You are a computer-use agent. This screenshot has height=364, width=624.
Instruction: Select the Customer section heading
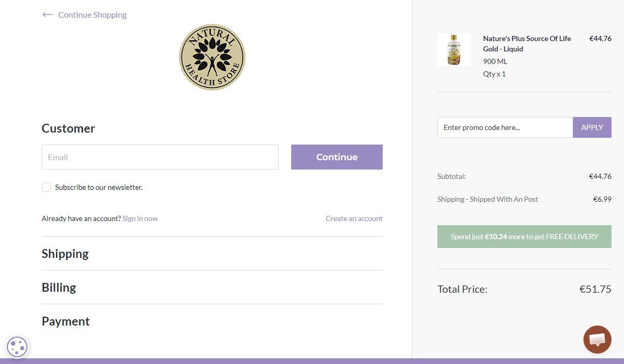coord(68,128)
